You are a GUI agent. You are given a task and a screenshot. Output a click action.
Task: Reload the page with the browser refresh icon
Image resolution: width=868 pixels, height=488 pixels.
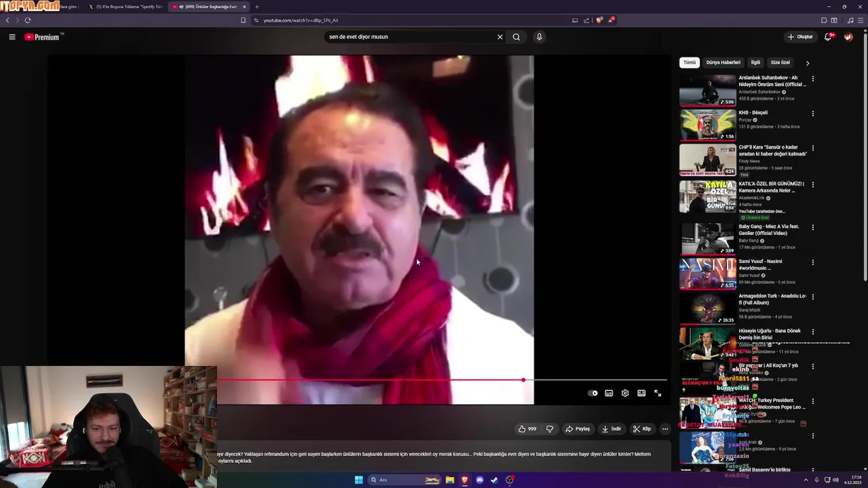[x=28, y=20]
